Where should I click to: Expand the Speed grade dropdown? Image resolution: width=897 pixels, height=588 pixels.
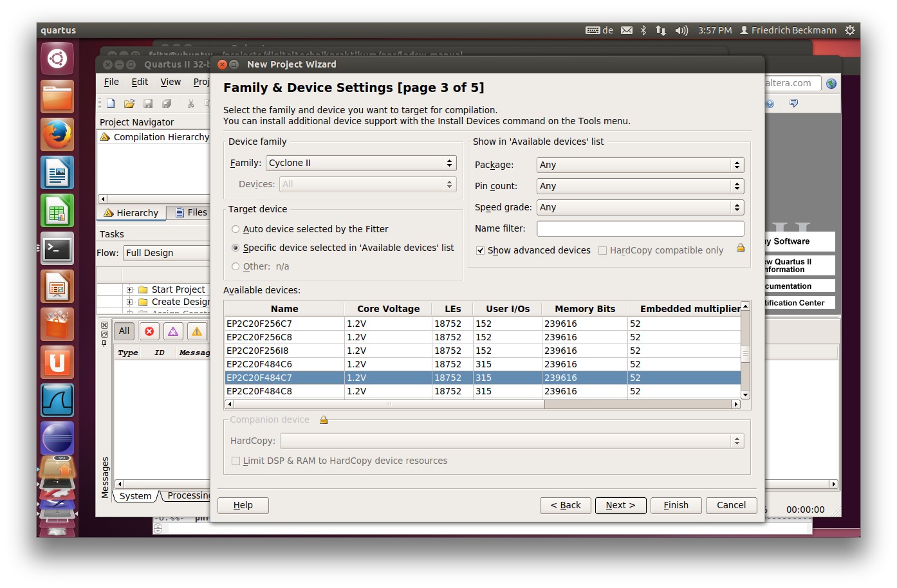coord(640,208)
